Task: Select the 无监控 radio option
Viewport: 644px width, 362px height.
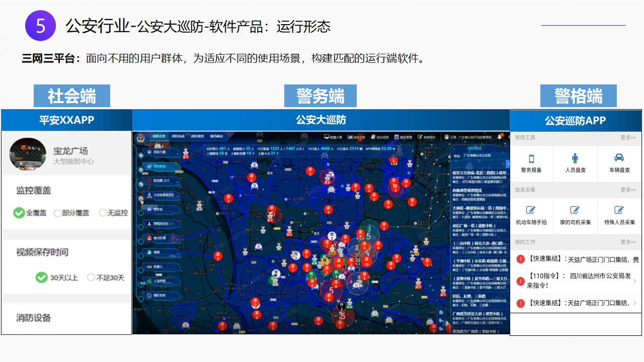Action: tap(113, 213)
